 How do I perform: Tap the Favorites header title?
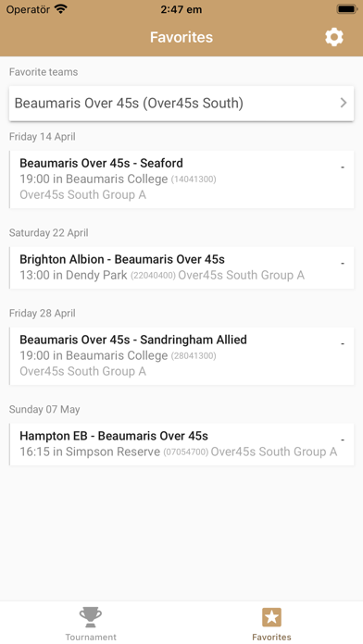click(x=181, y=37)
